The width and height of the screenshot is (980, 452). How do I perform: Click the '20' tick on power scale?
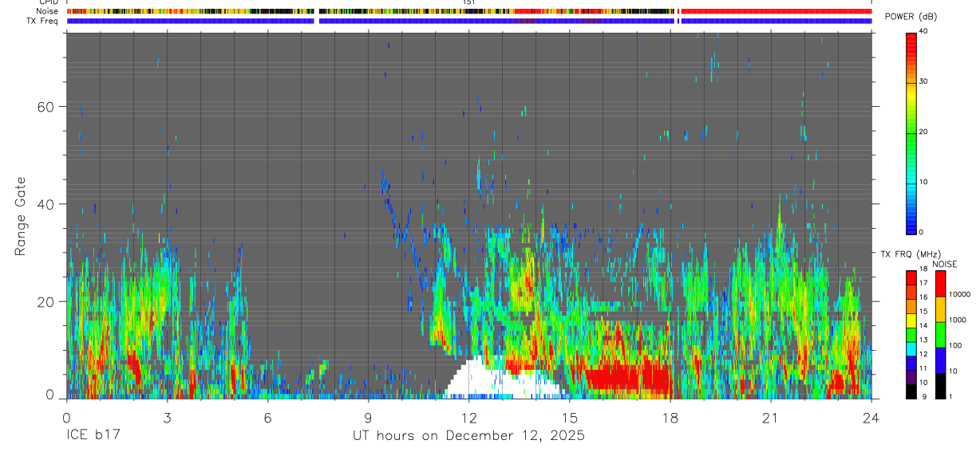(x=924, y=132)
